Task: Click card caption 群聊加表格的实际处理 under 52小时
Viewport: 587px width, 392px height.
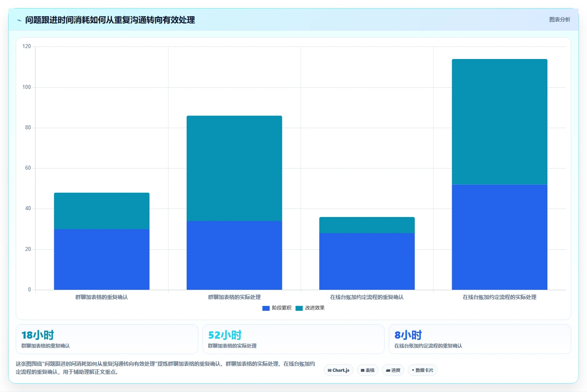Action: 232,346
